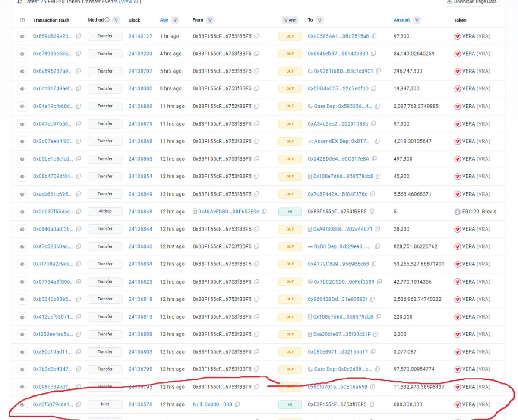Open the ANY direction filter
518x420 pixels.
tap(290, 20)
